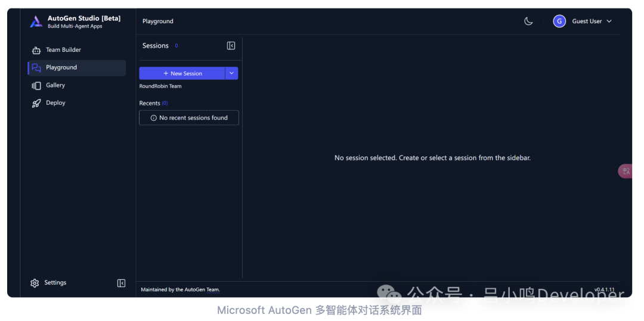Click the 'No session selected' message
The image size is (644, 321).
click(x=432, y=158)
